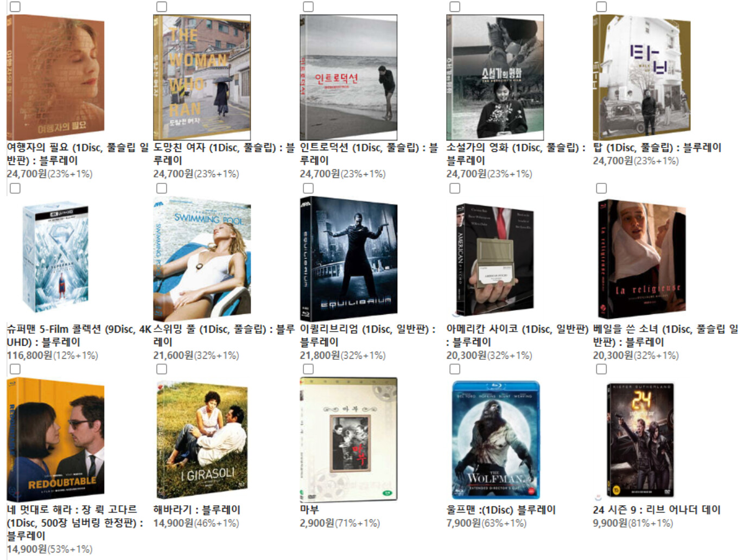Open the 스위밍 풀 title link
Viewport: 743px width, 560px height.
pos(224,335)
